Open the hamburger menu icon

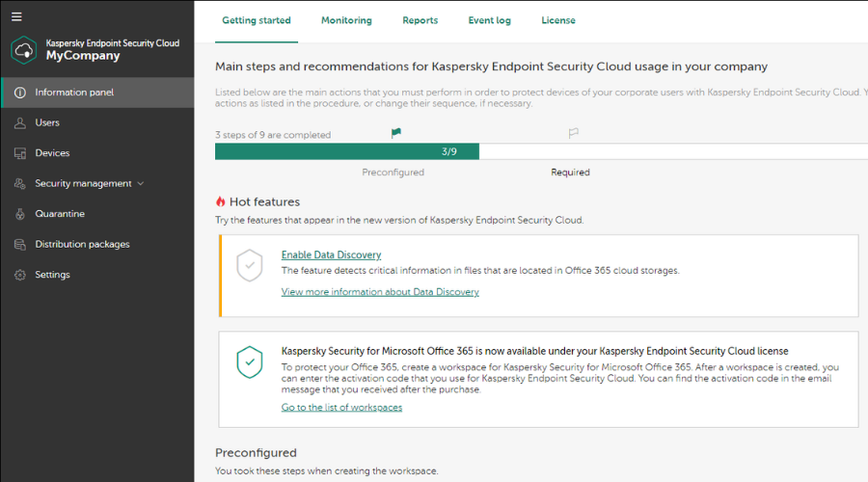tap(16, 16)
